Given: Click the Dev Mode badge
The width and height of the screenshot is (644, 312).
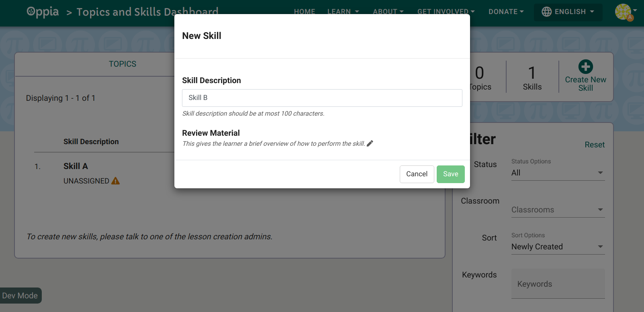Looking at the screenshot, I should click(20, 296).
